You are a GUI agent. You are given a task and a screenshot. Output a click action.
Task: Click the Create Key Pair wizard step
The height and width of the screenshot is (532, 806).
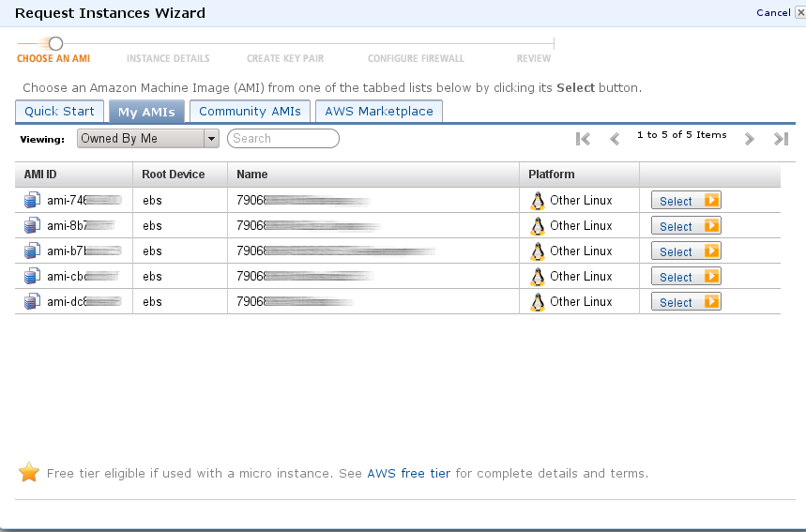pos(285,58)
